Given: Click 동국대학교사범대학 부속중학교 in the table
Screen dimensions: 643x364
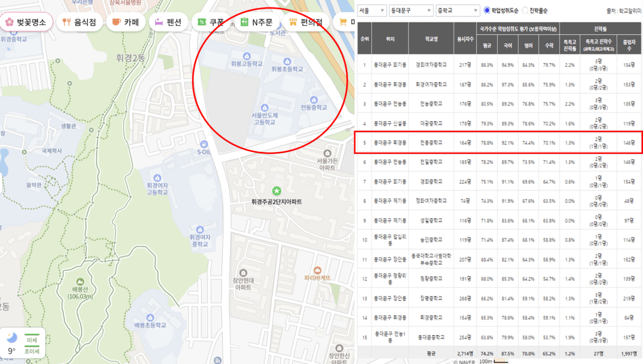Looking at the screenshot, I should (x=431, y=259).
